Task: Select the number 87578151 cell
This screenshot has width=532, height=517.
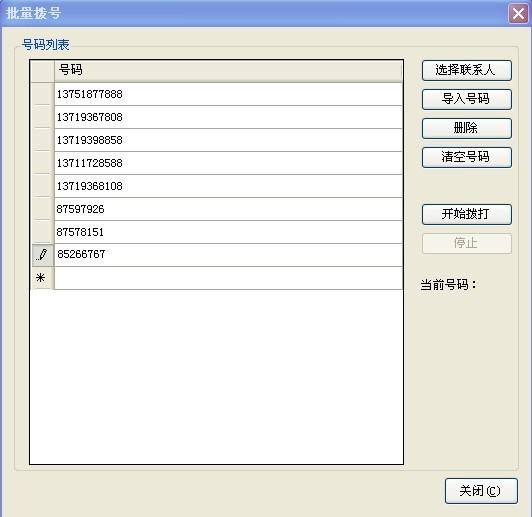Action: 228,232
